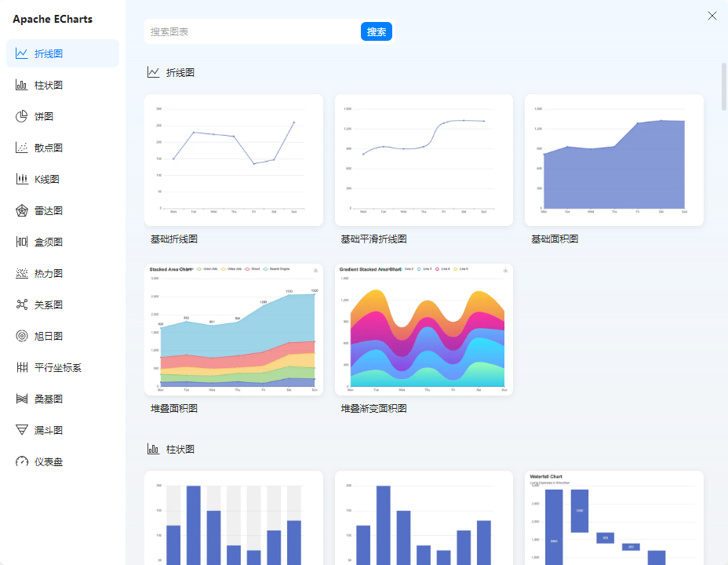The height and width of the screenshot is (565, 728).
Task: Open the 关系图 graph sidebar icon
Action: click(x=21, y=304)
